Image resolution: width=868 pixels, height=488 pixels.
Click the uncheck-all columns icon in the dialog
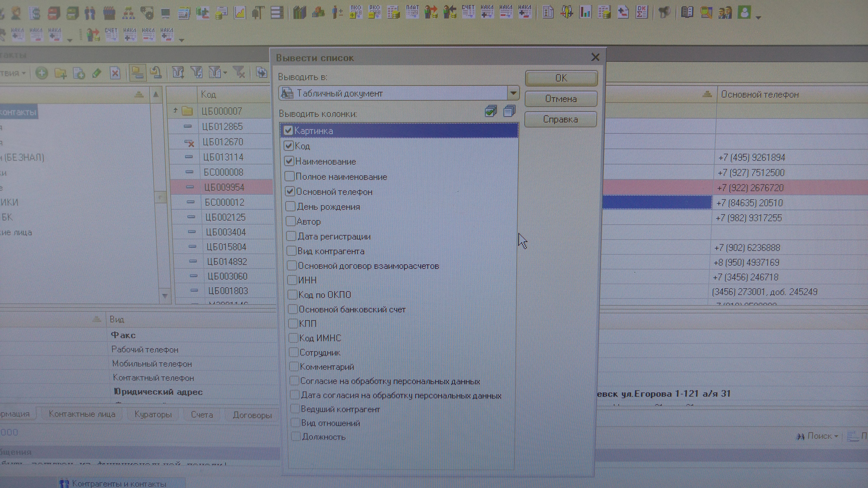point(510,111)
